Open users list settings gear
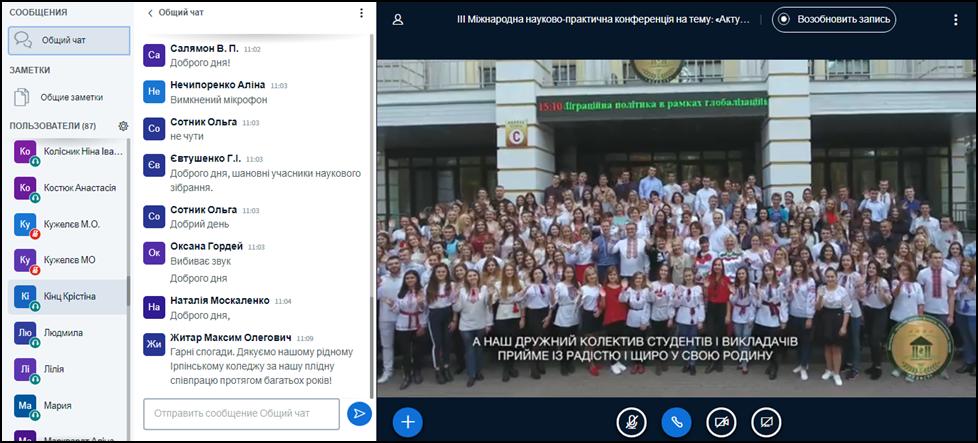The height and width of the screenshot is (443, 978). [123, 126]
